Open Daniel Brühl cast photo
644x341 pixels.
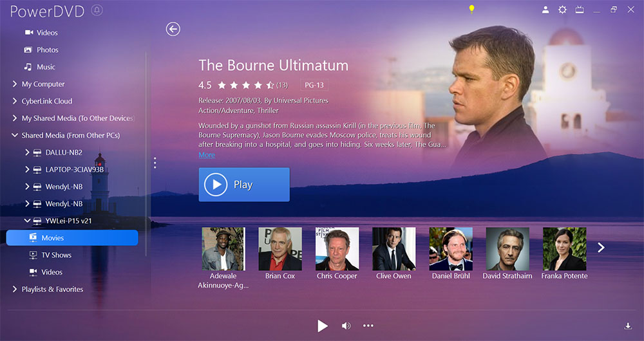pos(451,248)
